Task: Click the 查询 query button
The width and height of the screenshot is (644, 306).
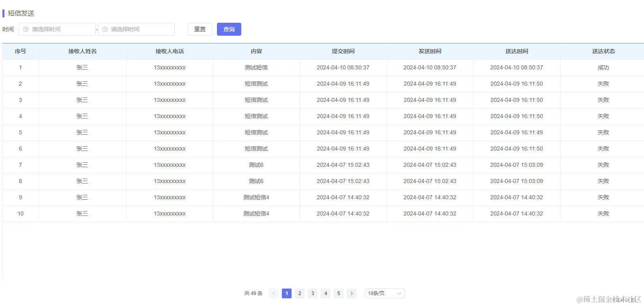Action: 229,29
